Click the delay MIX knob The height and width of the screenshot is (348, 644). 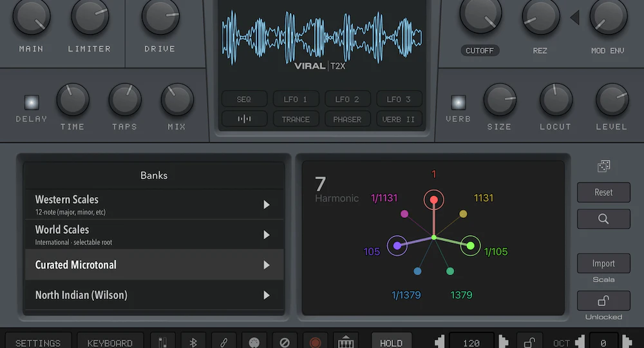(177, 99)
